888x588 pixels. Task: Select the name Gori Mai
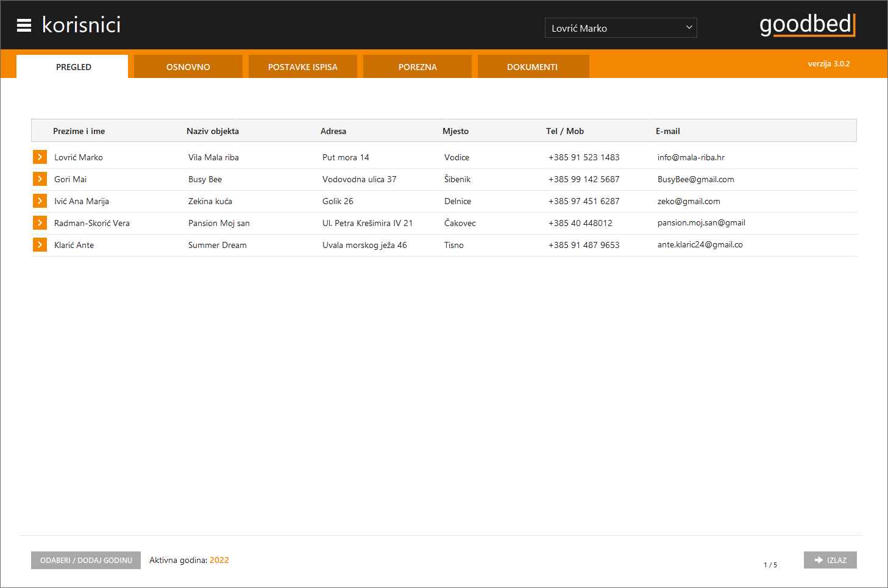(70, 179)
